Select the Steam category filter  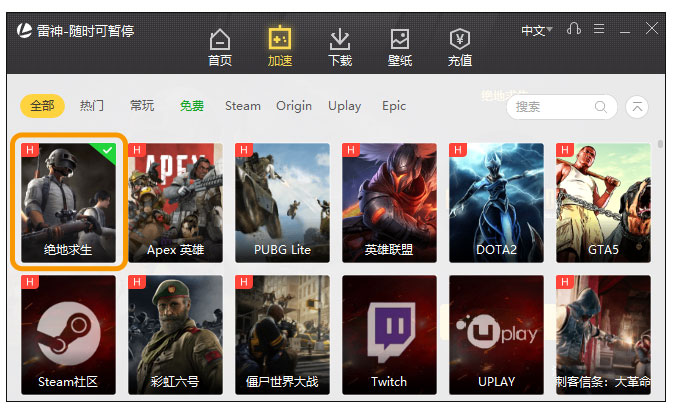[242, 106]
